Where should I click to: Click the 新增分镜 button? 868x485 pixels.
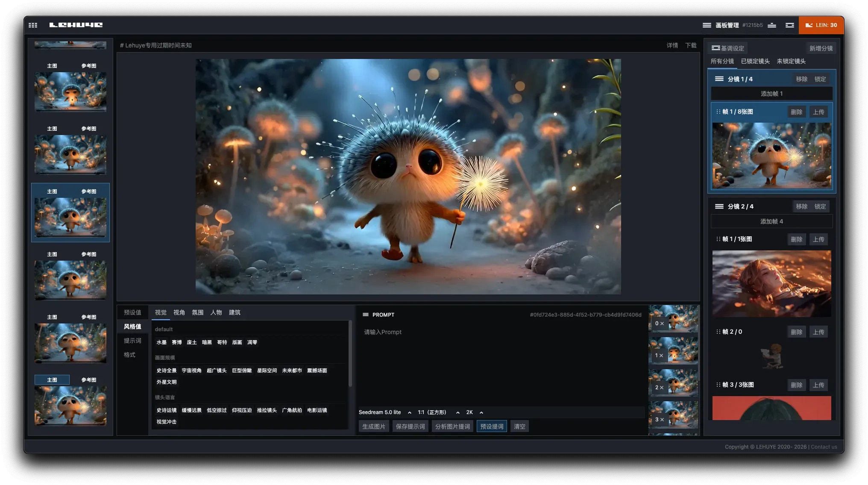click(821, 48)
